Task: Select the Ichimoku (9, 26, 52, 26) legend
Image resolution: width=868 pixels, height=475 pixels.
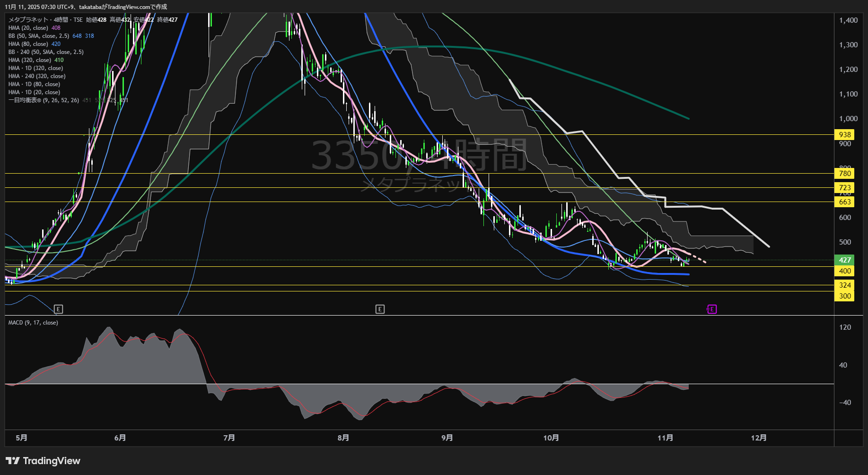Action: click(44, 100)
